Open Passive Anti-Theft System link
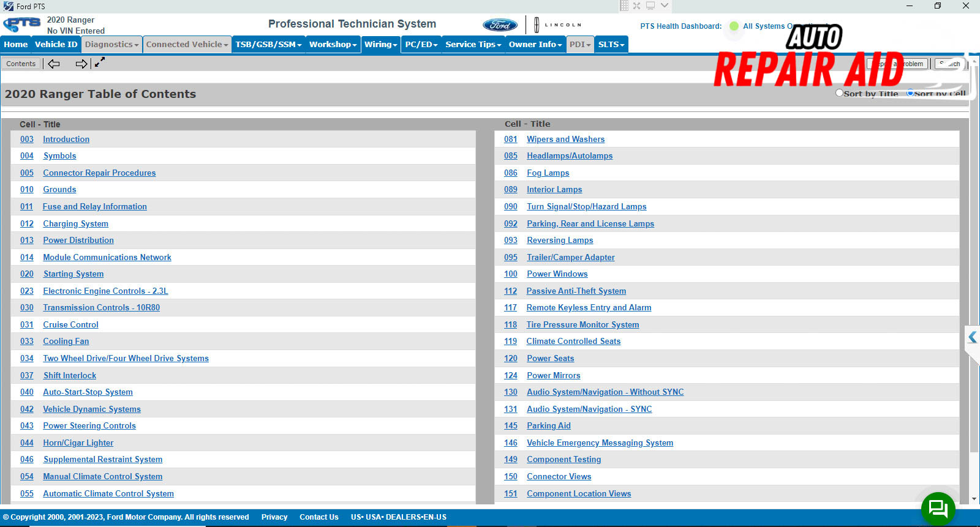 pyautogui.click(x=576, y=291)
